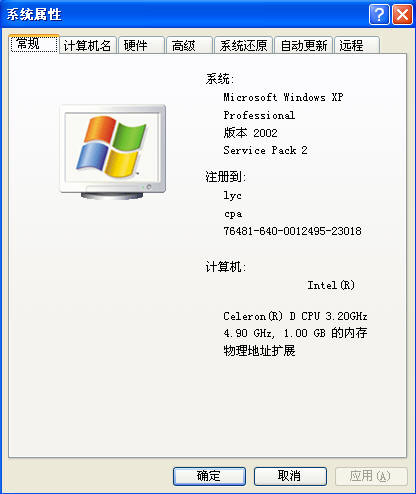The height and width of the screenshot is (494, 416).
Task: Click the 系统属性 title bar text
Action: coord(34,15)
